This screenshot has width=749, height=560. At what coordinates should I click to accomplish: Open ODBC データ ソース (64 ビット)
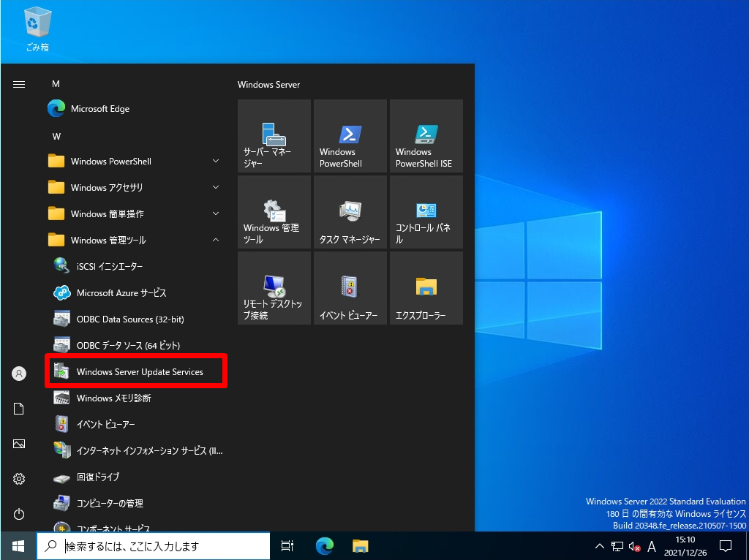point(135,345)
